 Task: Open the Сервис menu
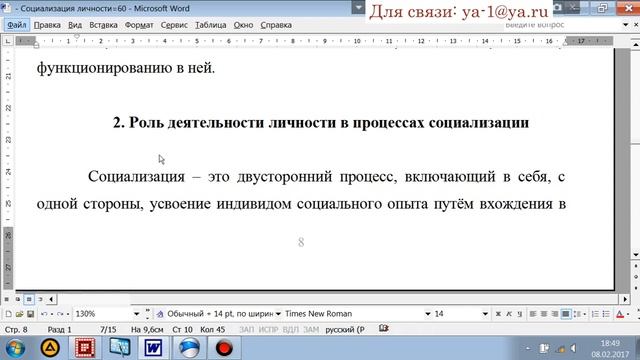pos(174,25)
